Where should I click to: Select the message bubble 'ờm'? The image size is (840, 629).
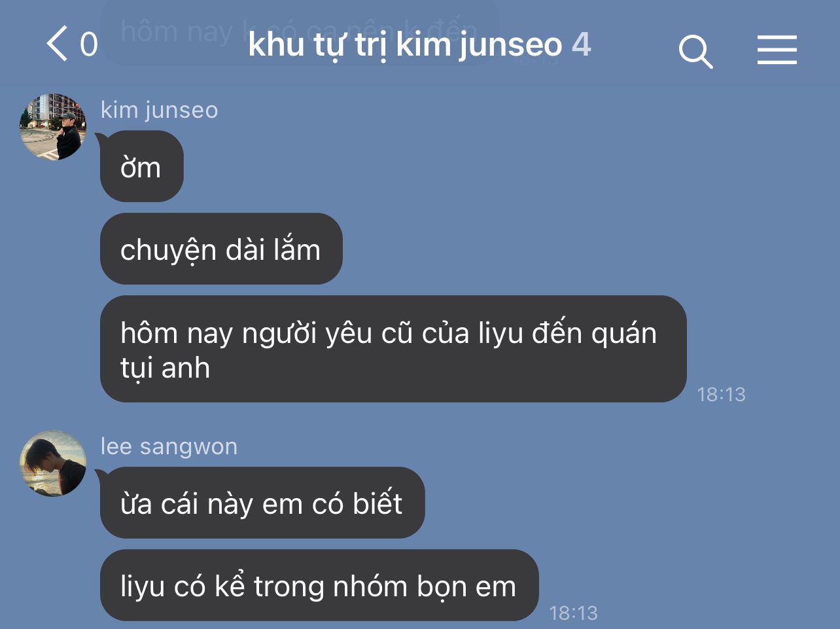tap(141, 166)
